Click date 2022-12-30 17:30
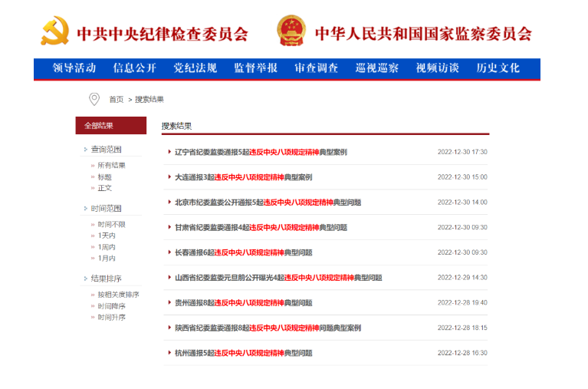 point(462,152)
